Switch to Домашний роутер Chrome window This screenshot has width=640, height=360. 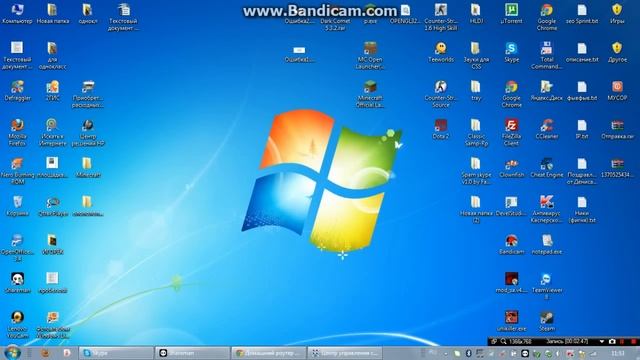(269, 353)
